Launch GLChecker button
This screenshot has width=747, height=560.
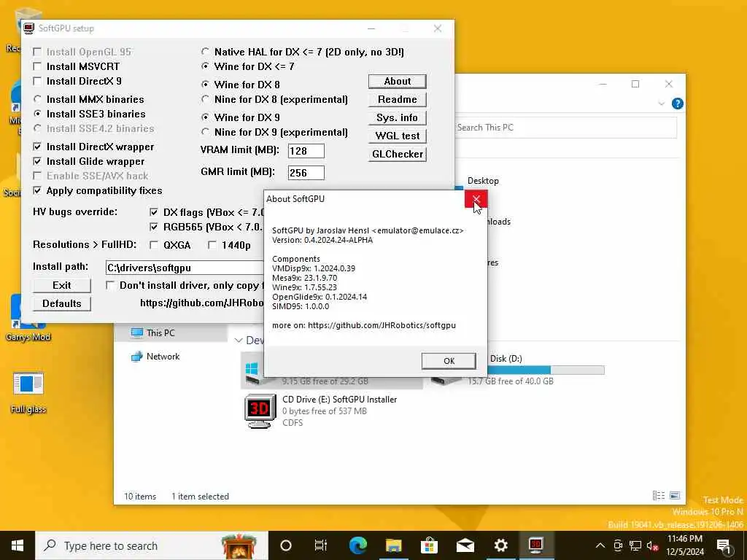(x=398, y=155)
